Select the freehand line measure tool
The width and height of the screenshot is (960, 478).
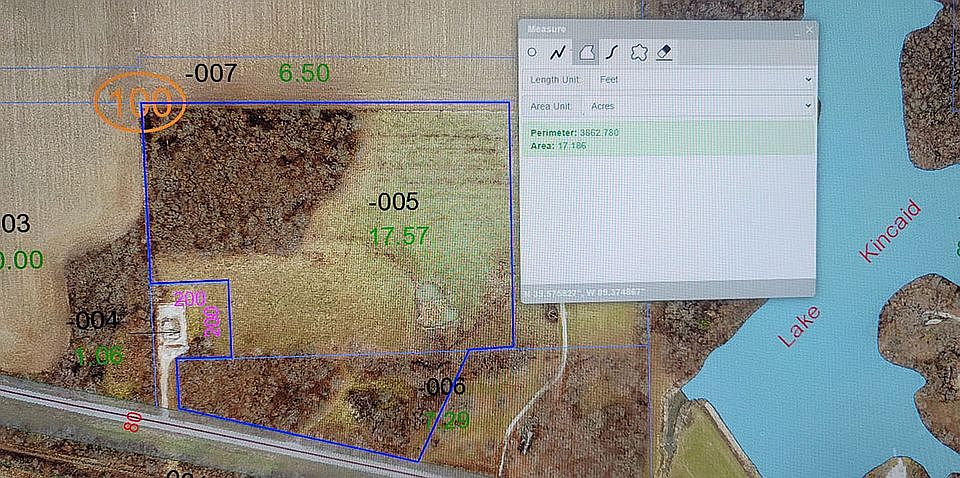611,53
